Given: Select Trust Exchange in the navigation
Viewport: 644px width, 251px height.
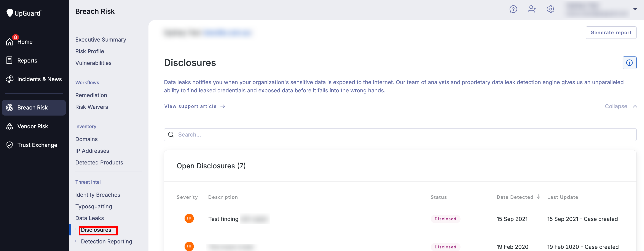Looking at the screenshot, I should (37, 145).
